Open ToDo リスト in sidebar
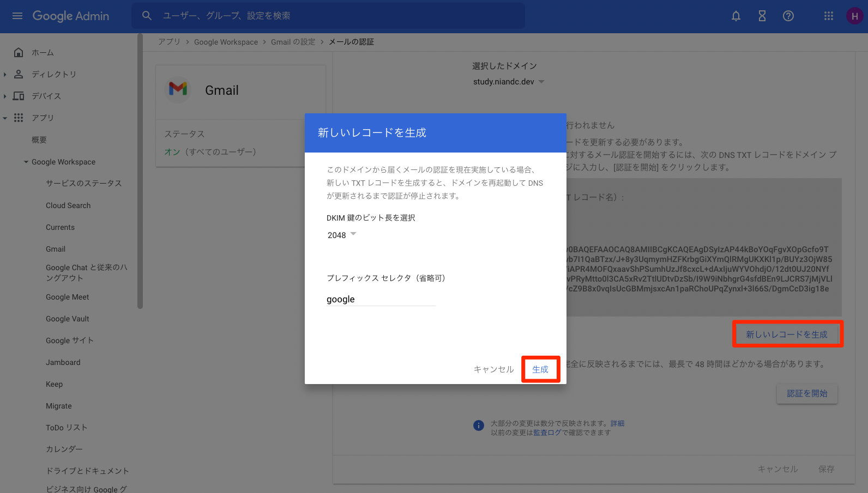Screen dimensions: 868x493 click(67, 428)
